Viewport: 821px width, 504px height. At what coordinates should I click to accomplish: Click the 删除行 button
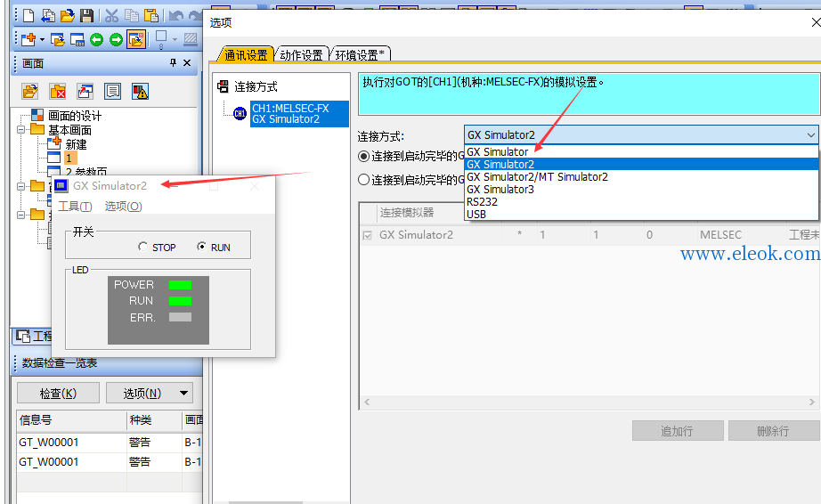click(x=774, y=431)
